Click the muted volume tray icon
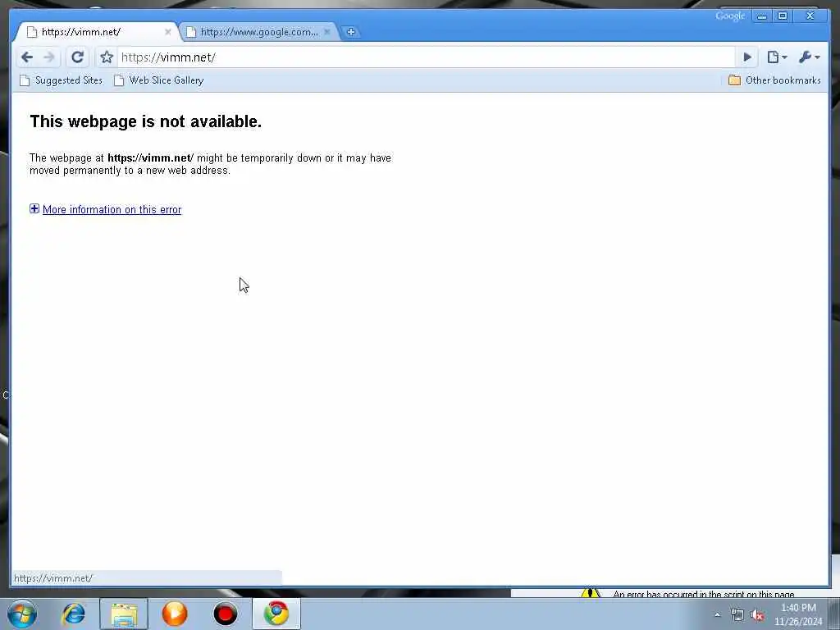This screenshot has height=630, width=840. [x=757, y=615]
